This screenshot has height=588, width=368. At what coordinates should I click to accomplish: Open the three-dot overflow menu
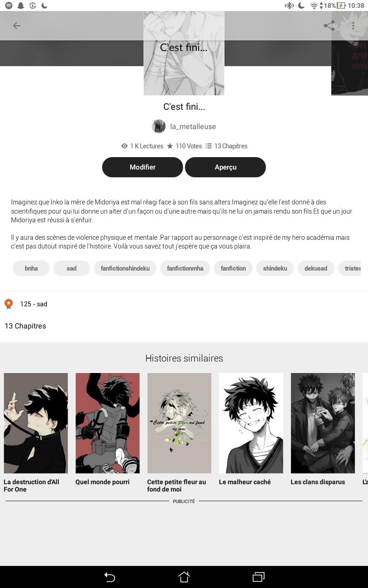(x=353, y=26)
